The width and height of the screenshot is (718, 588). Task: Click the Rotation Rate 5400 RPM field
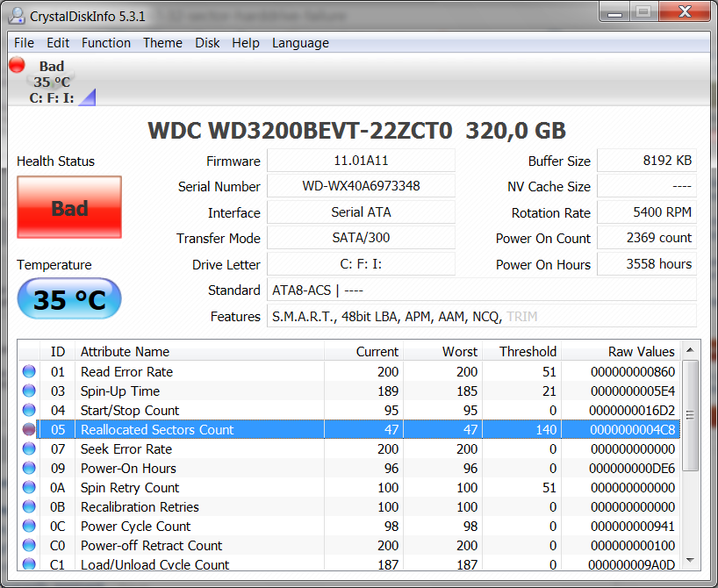pos(647,212)
